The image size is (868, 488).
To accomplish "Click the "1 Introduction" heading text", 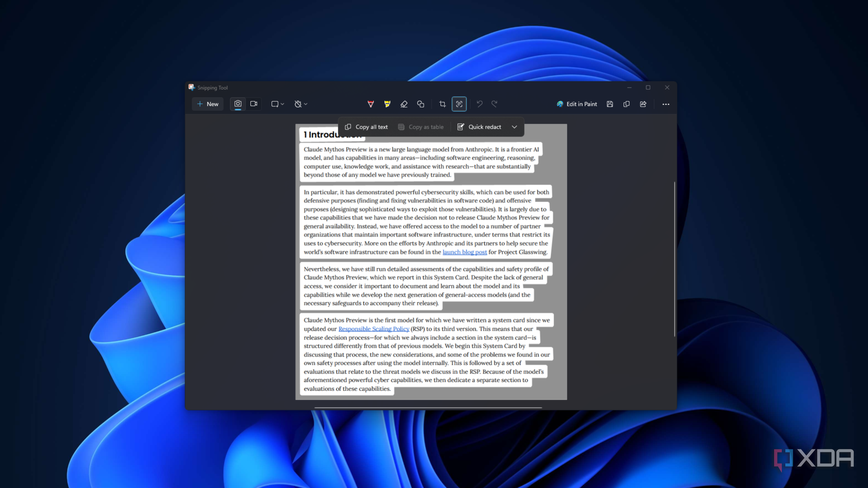I will [332, 135].
